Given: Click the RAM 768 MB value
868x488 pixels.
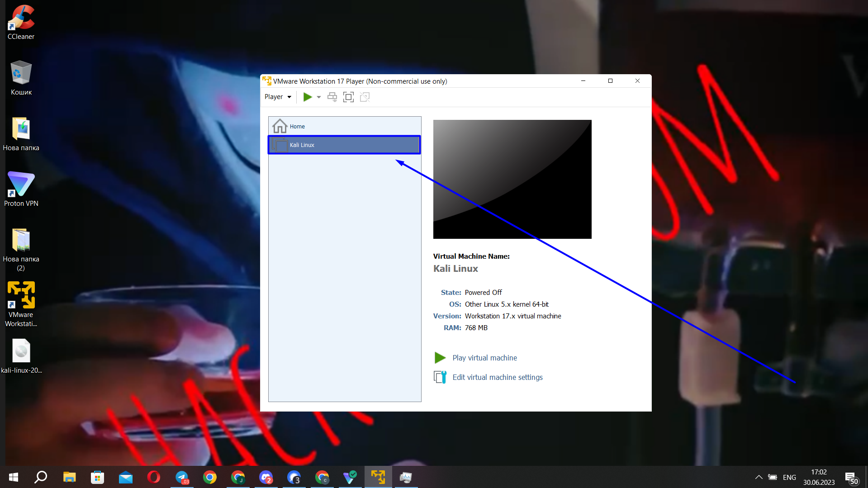Looking at the screenshot, I should click(x=476, y=328).
